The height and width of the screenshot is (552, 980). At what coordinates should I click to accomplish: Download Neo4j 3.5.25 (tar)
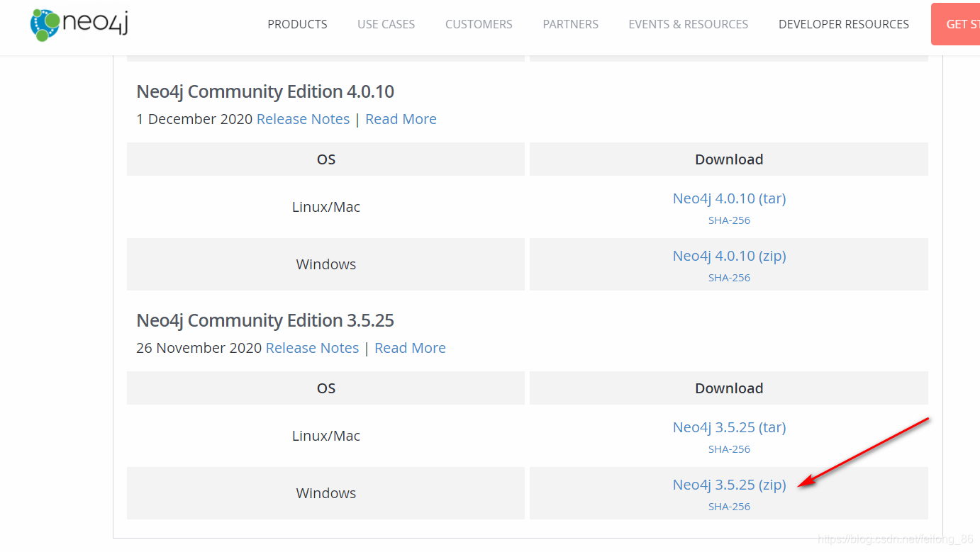(729, 427)
